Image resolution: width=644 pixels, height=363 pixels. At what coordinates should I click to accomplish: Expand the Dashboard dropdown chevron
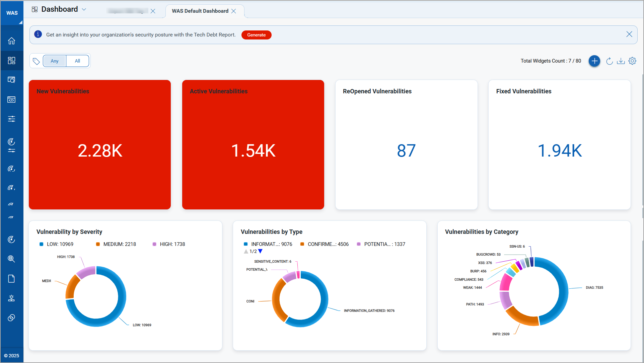[x=84, y=9]
